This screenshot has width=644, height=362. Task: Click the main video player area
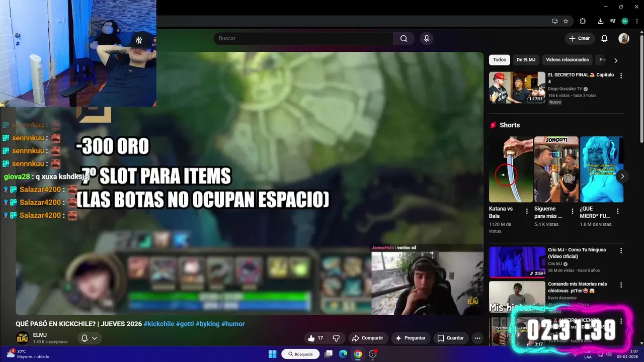point(250,184)
